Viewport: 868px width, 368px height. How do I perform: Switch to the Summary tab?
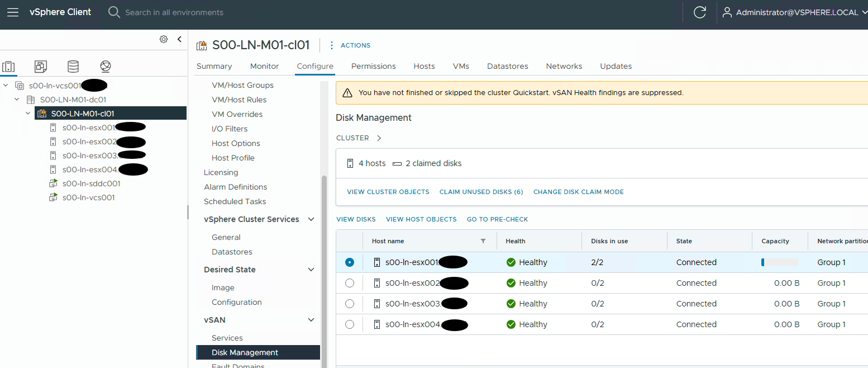point(214,66)
